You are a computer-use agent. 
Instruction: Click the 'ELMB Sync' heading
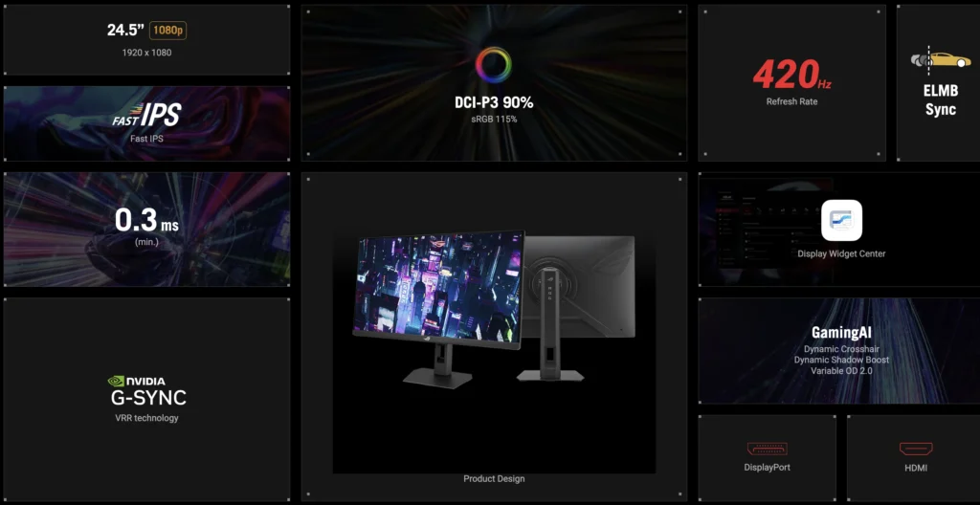click(941, 100)
